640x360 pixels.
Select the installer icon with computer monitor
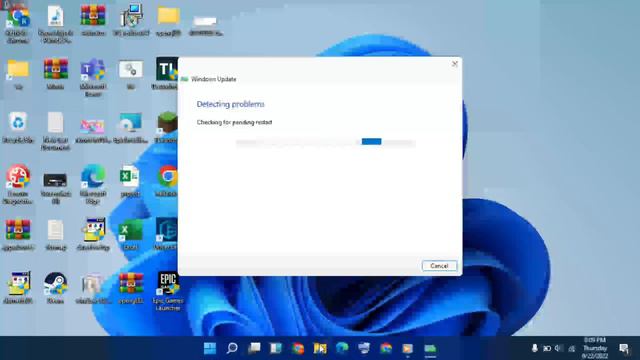131,20
